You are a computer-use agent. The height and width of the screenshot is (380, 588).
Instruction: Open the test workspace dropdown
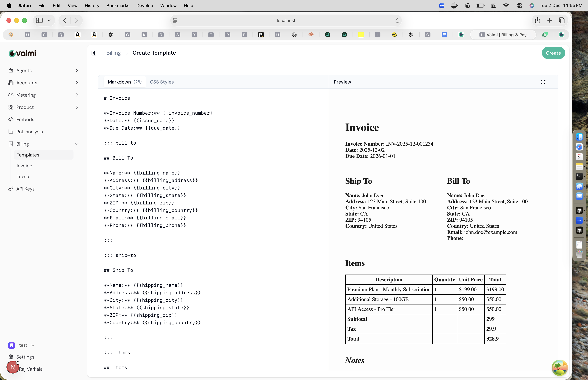[x=32, y=345]
